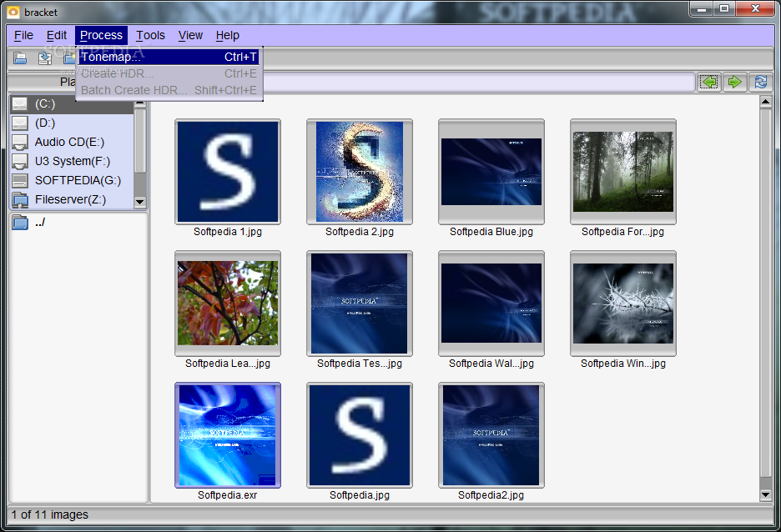Select Softpedia Blue.jpg thumbnail

(491, 172)
